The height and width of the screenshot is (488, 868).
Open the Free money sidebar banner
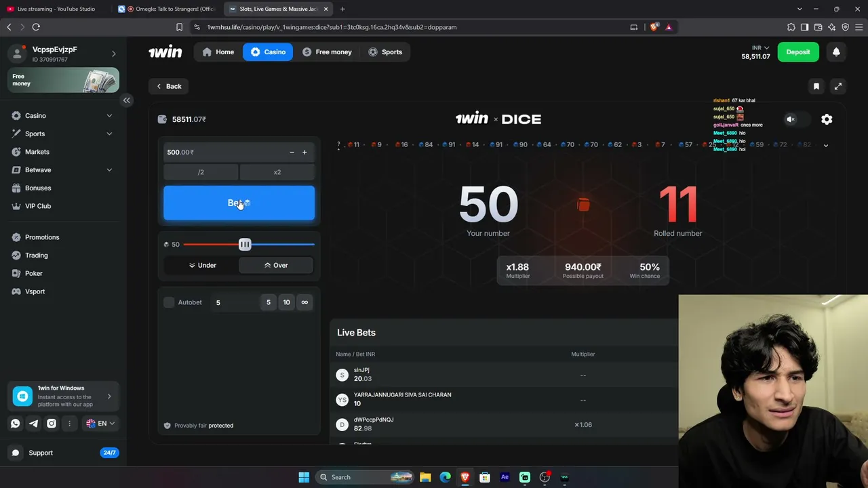(64, 80)
